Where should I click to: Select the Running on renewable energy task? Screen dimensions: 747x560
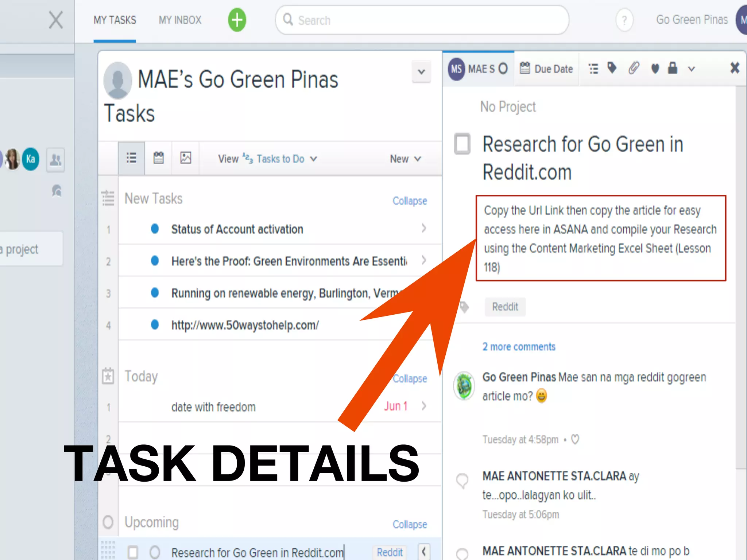point(286,293)
